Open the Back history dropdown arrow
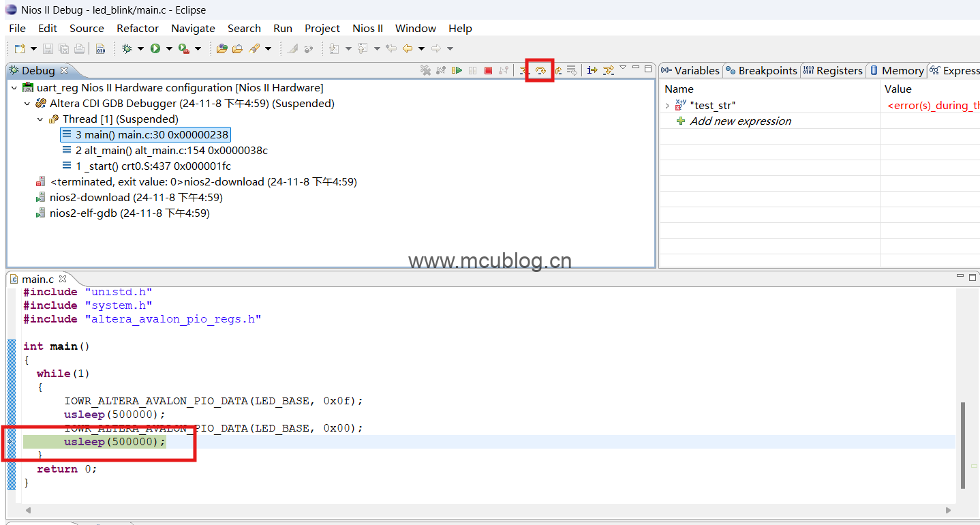Screen dimensions: 980x525 [x=421, y=48]
